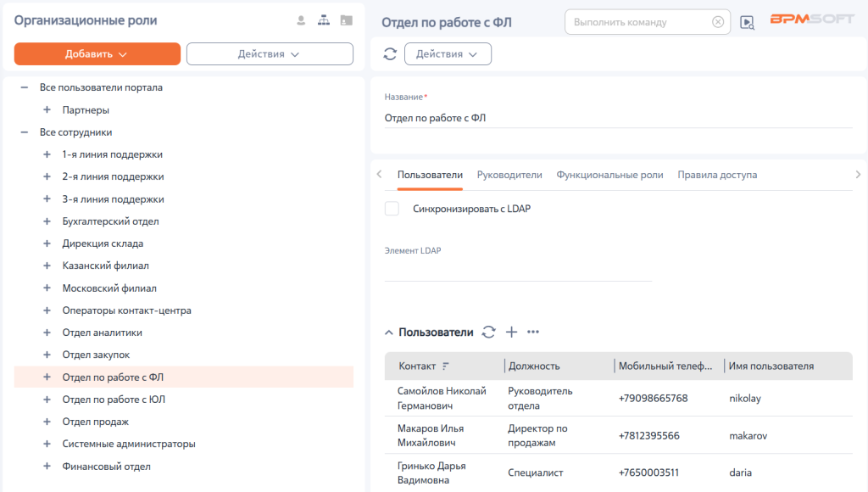Open the Функциональные роли tab
Screen dimensions: 868x492
[609, 175]
